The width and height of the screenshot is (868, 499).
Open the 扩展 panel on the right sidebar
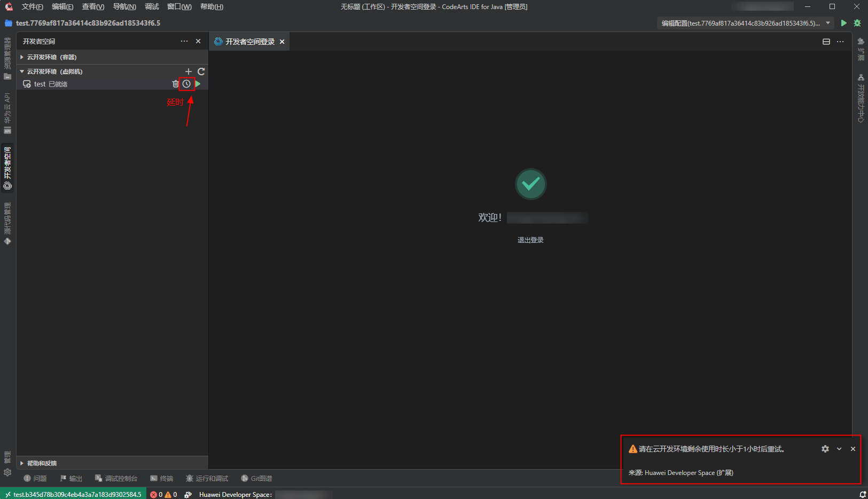point(861,49)
